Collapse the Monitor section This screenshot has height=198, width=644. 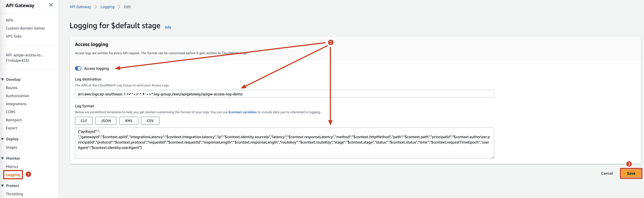3,158
